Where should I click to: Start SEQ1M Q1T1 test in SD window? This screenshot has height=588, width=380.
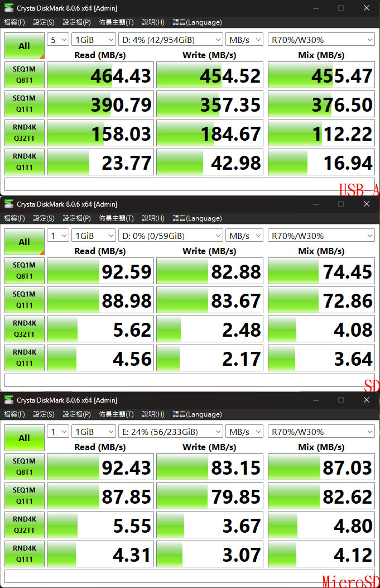click(25, 300)
